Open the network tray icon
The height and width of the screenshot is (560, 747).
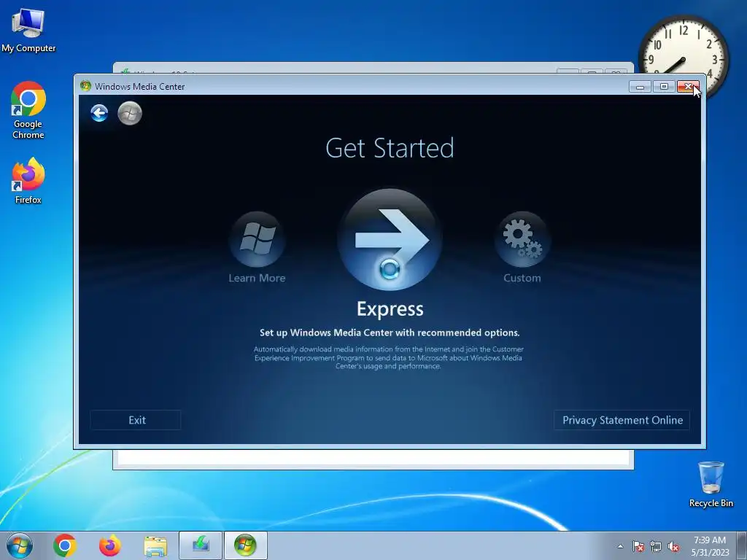(x=656, y=546)
